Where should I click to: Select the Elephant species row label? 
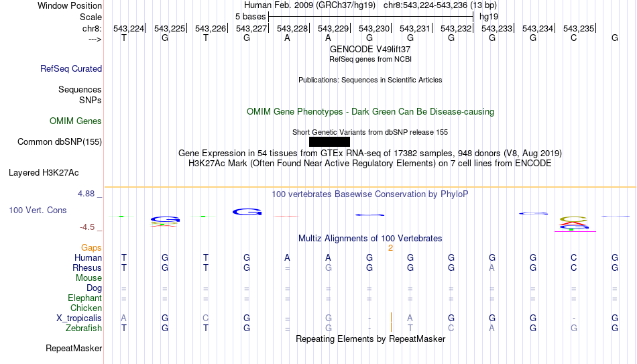(85, 298)
